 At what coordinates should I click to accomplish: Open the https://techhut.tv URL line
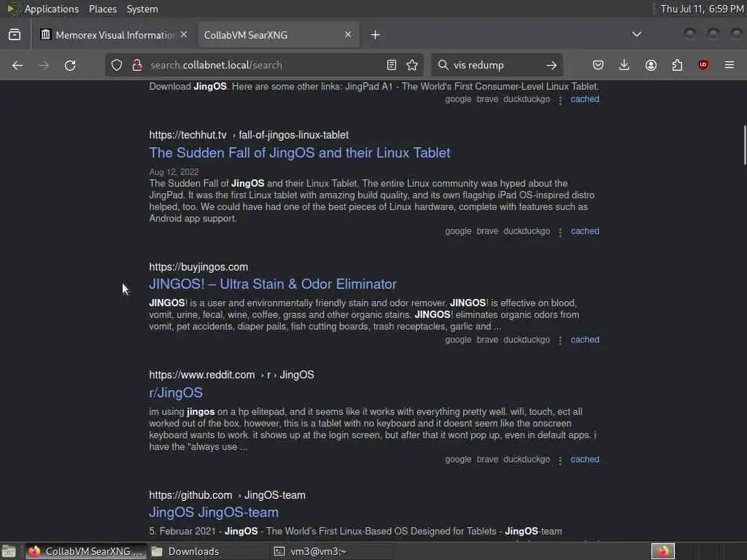coord(249,135)
